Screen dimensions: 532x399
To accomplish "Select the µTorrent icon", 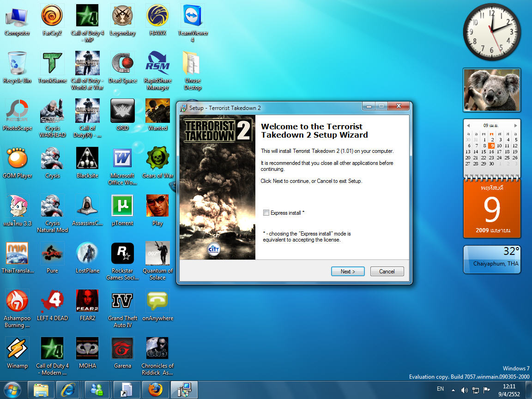I will coord(122,210).
